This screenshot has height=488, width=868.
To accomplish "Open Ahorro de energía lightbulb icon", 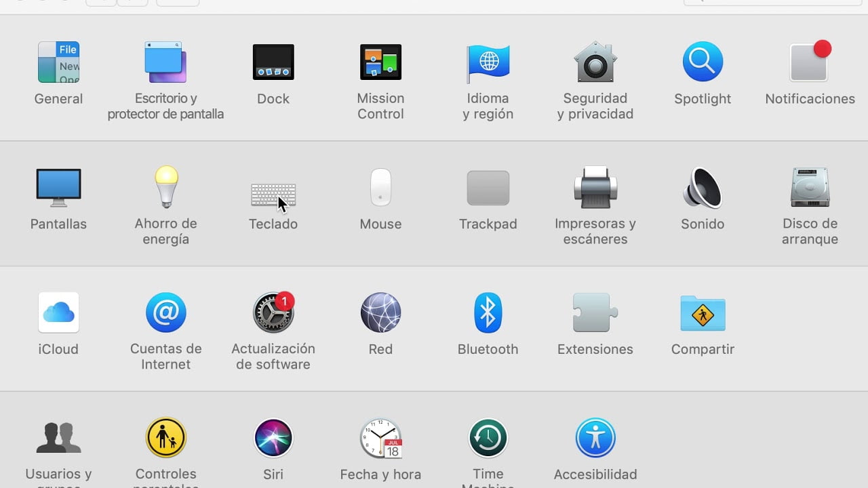I will pos(166,186).
